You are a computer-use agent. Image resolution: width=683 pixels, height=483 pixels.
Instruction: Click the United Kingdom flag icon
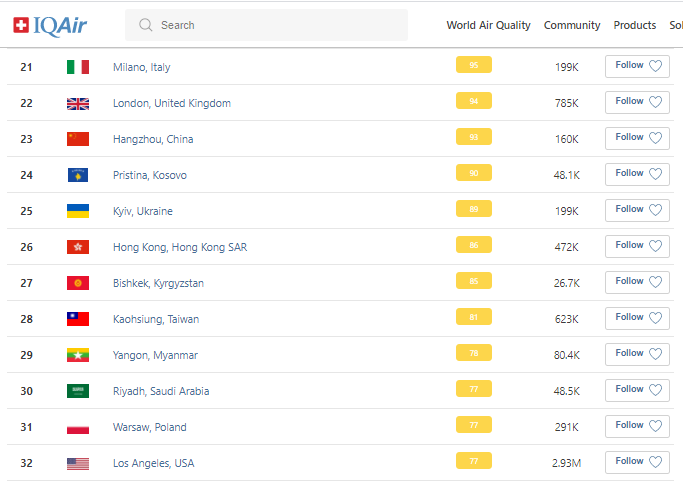point(78,103)
